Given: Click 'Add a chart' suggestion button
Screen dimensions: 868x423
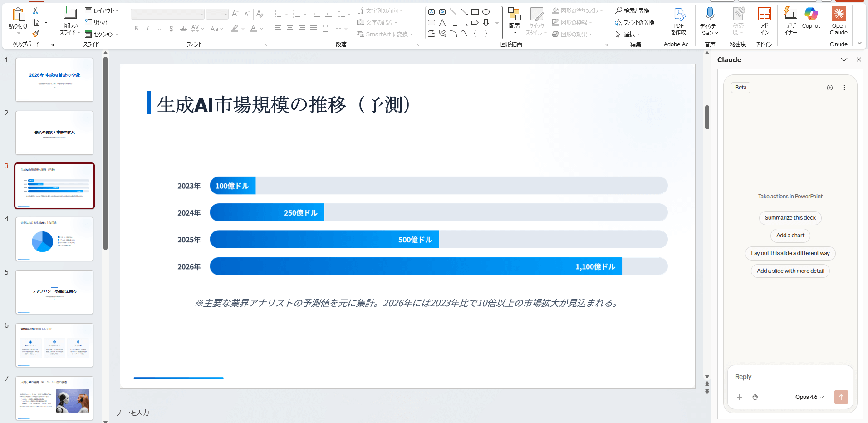Looking at the screenshot, I should (x=790, y=236).
